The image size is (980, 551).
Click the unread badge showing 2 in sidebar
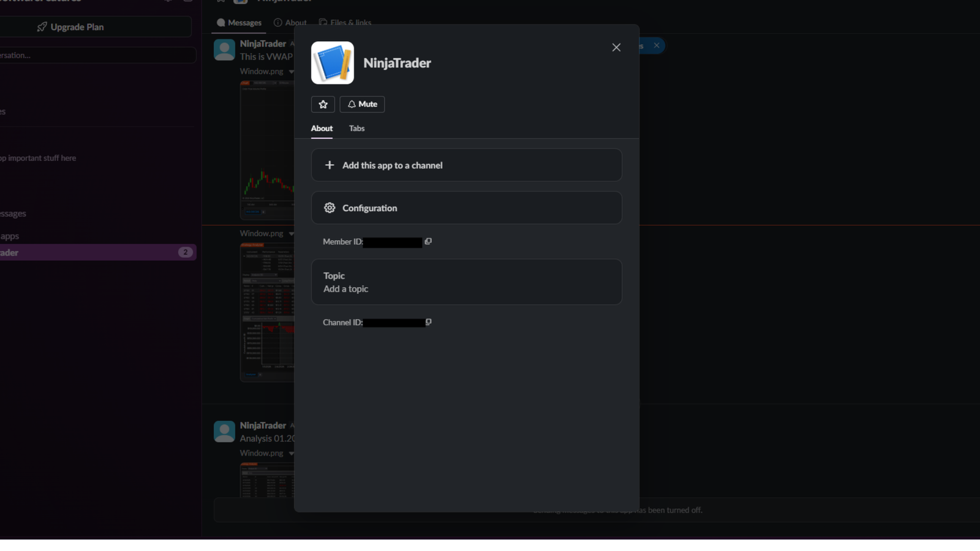point(185,252)
